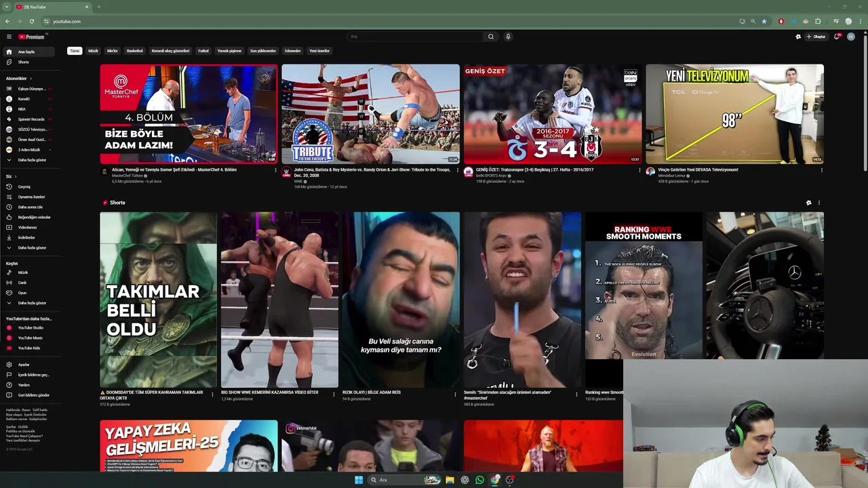Click the Hakkında footer link
This screenshot has width=868, height=488.
coord(13,410)
